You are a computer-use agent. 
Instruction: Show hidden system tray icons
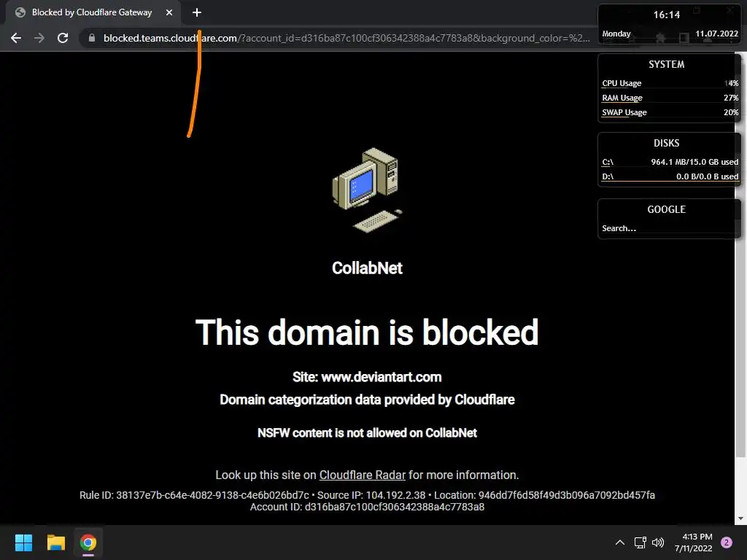coord(620,542)
